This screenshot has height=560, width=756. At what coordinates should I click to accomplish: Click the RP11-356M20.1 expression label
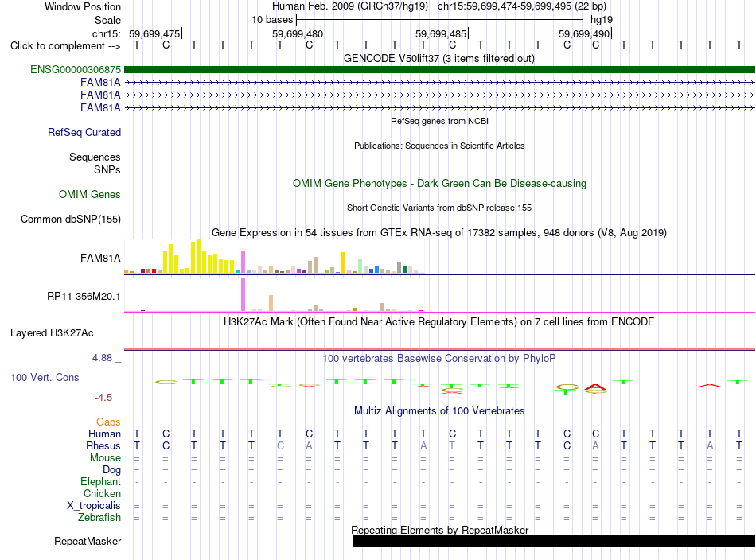(84, 297)
